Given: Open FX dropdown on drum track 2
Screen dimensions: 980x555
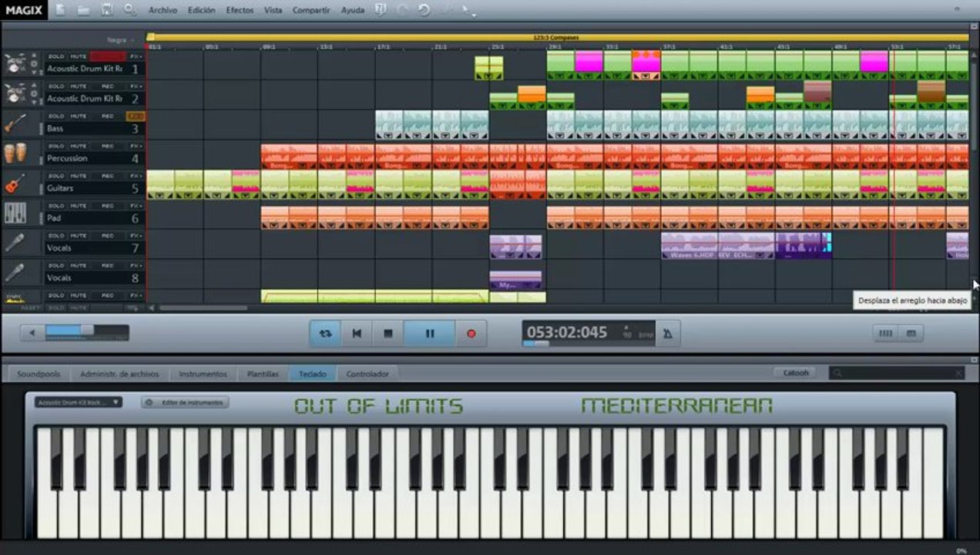Looking at the screenshot, I should [136, 86].
